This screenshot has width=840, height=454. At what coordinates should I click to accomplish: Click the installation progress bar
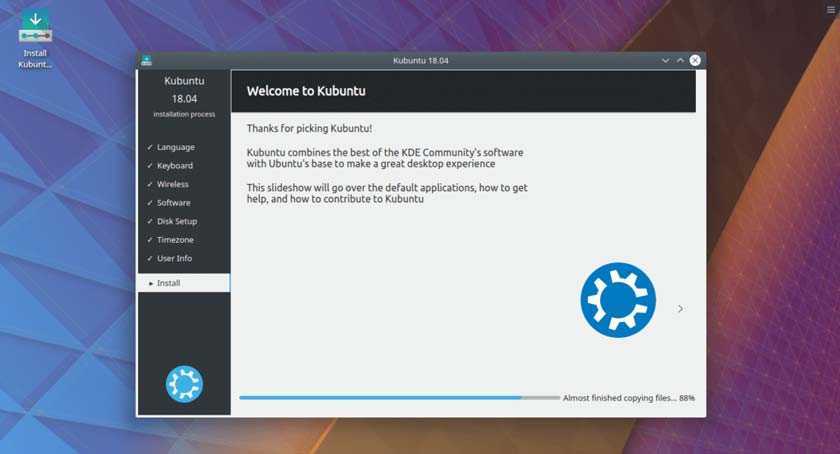[400, 398]
